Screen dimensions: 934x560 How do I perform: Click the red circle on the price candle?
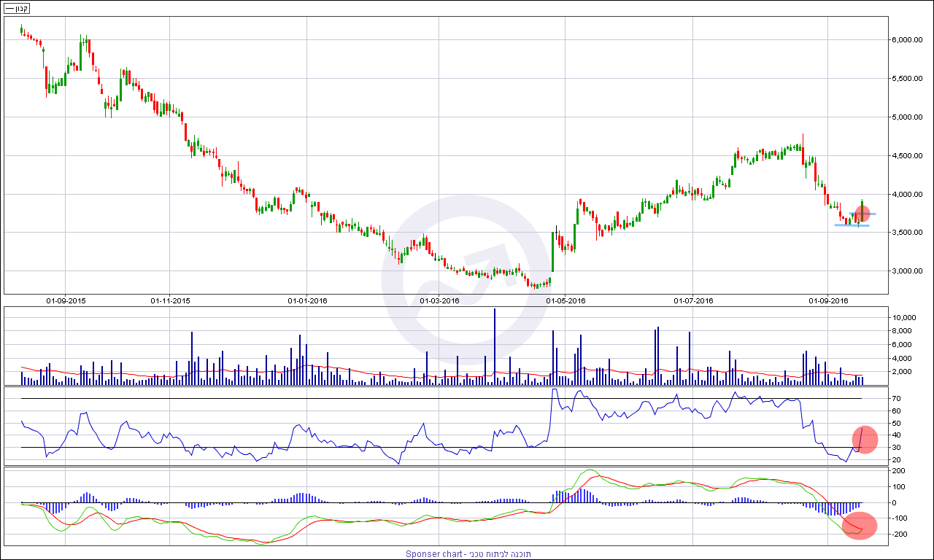[x=862, y=214]
